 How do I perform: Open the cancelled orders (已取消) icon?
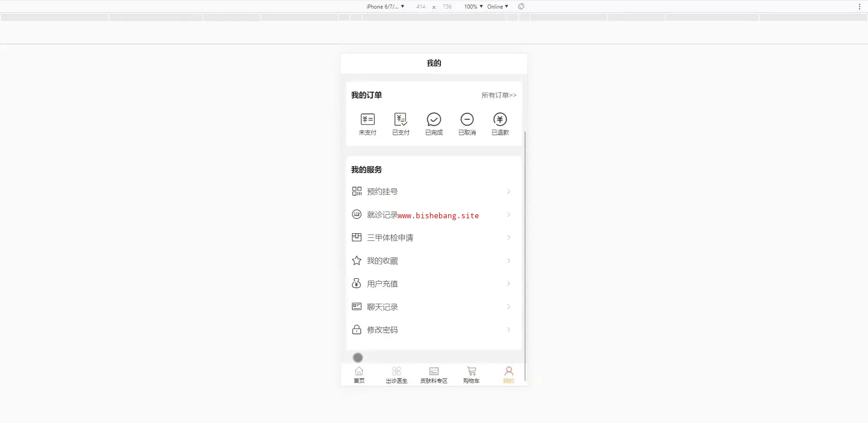(x=467, y=119)
